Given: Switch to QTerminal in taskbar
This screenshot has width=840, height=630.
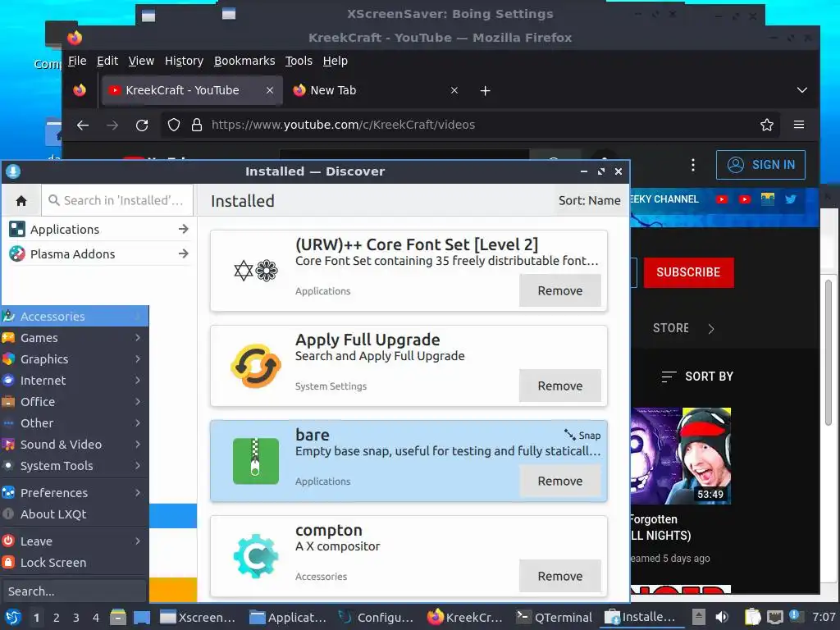Looking at the screenshot, I should point(554,617).
